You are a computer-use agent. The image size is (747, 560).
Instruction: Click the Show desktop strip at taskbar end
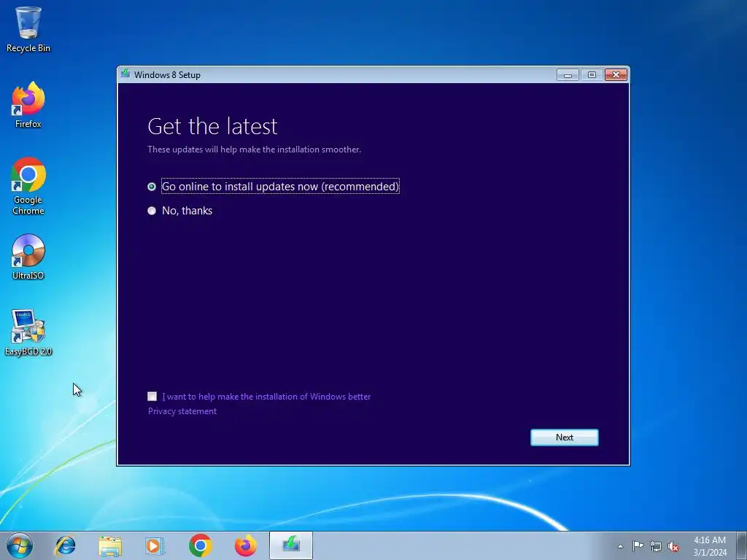pyautogui.click(x=742, y=545)
